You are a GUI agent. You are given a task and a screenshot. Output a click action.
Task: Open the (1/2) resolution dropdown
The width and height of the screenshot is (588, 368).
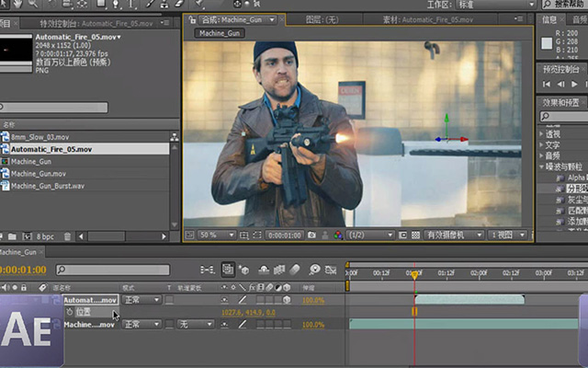(x=370, y=236)
